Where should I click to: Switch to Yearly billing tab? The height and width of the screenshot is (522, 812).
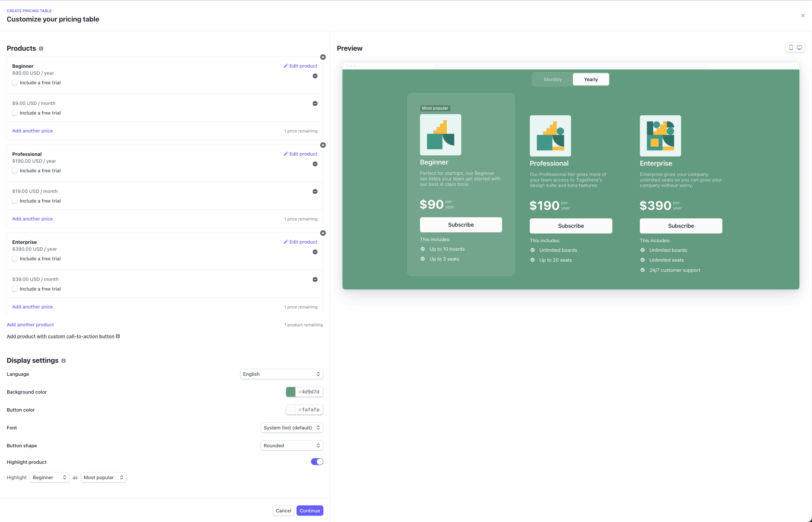pyautogui.click(x=591, y=79)
